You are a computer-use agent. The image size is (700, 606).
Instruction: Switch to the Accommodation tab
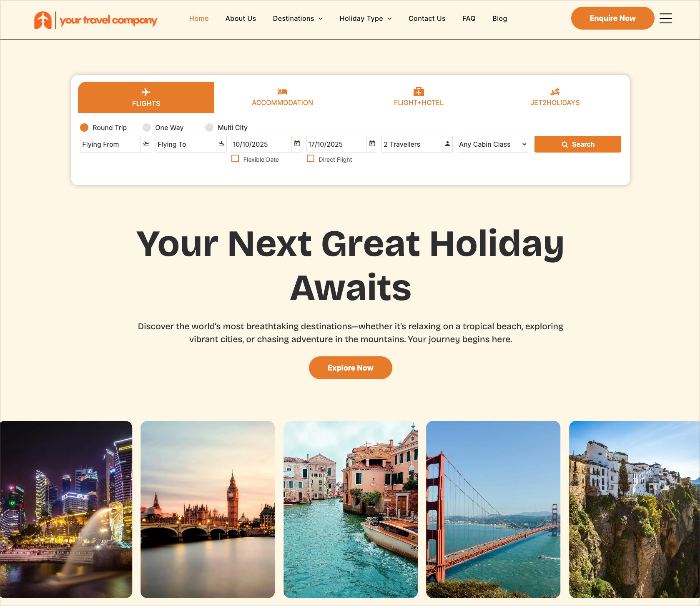tap(282, 97)
